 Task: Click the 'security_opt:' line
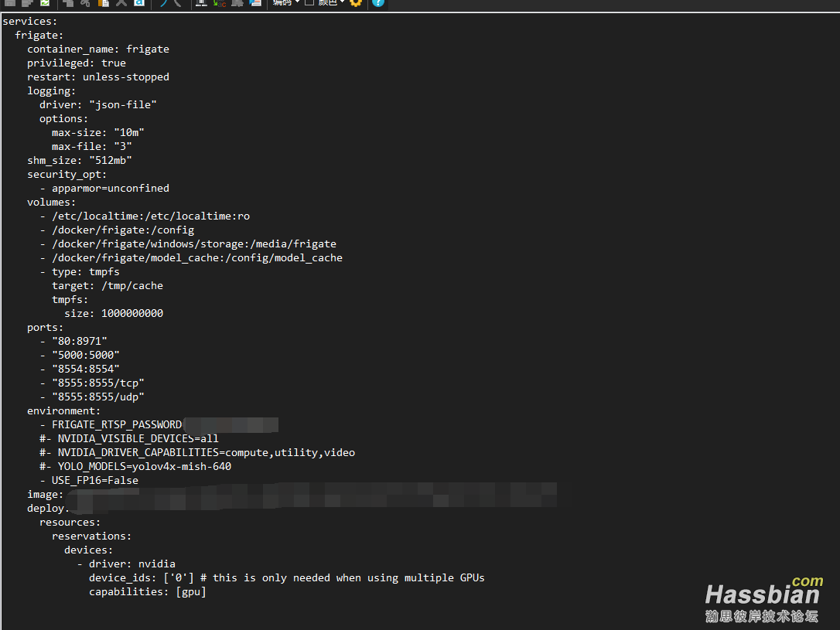tap(67, 175)
